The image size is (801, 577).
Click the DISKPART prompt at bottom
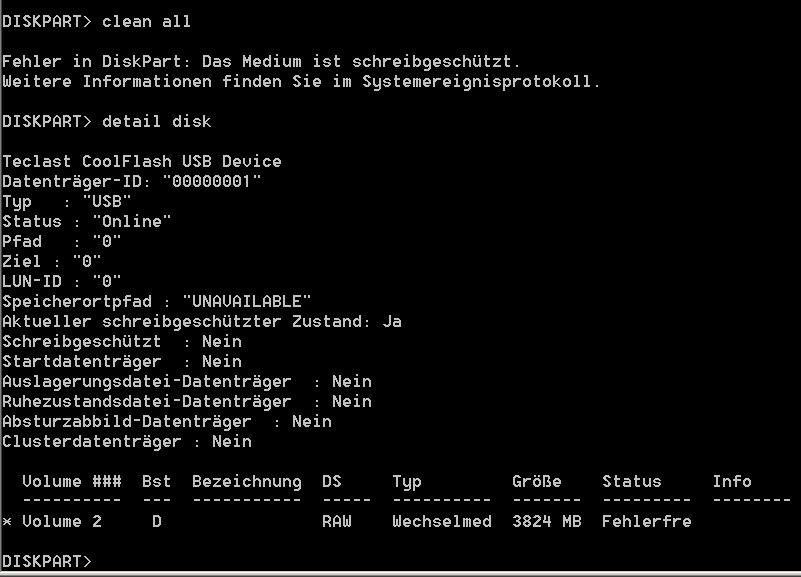click(x=46, y=561)
